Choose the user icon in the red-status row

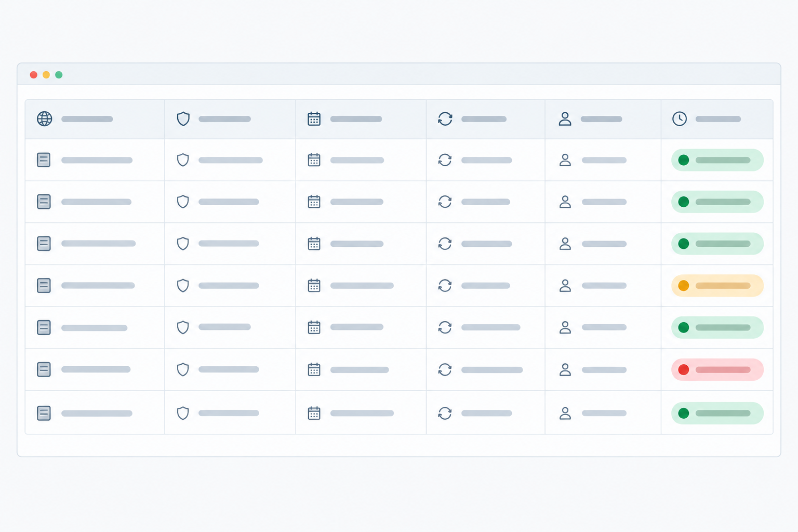565,369
